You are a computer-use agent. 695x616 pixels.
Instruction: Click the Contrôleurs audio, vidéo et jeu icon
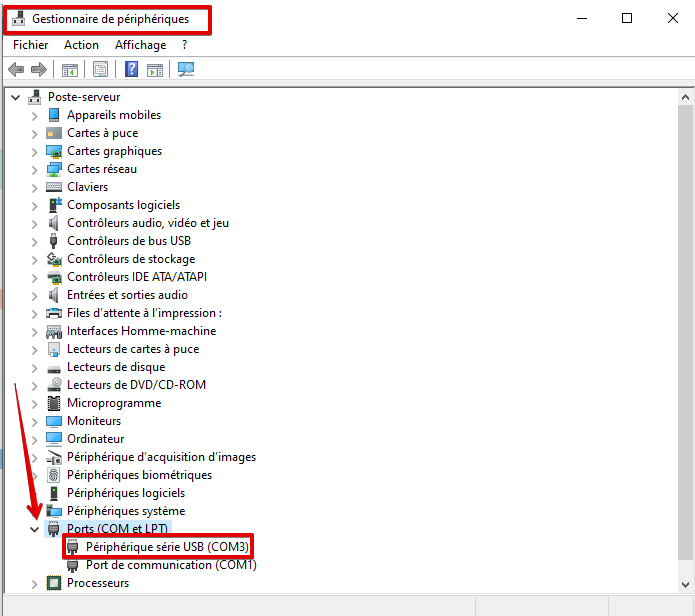(x=54, y=223)
